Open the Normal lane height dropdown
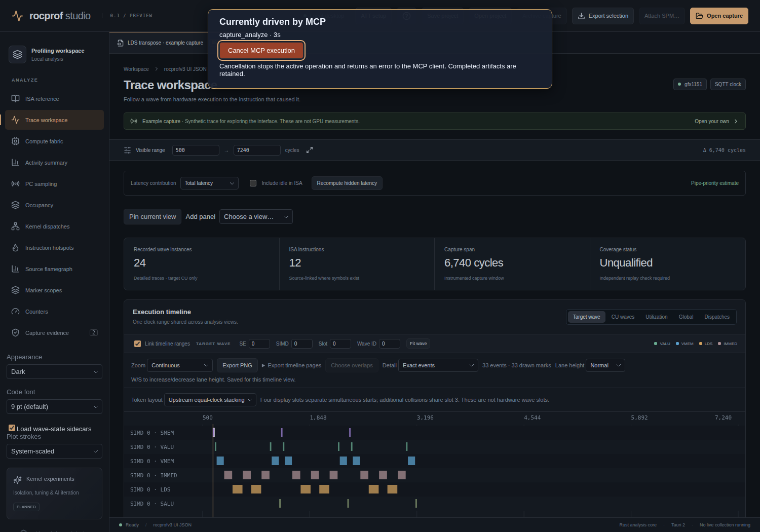760x532 pixels. (605, 365)
